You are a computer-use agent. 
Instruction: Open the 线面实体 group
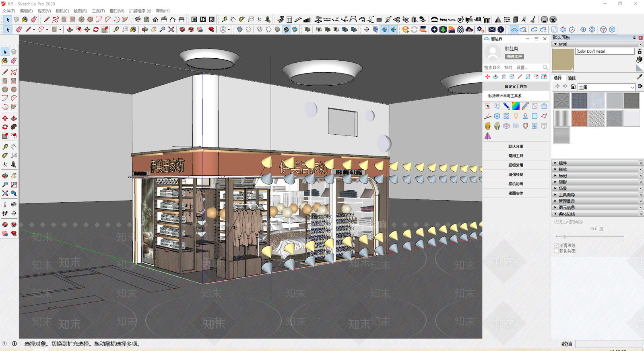[516, 193]
